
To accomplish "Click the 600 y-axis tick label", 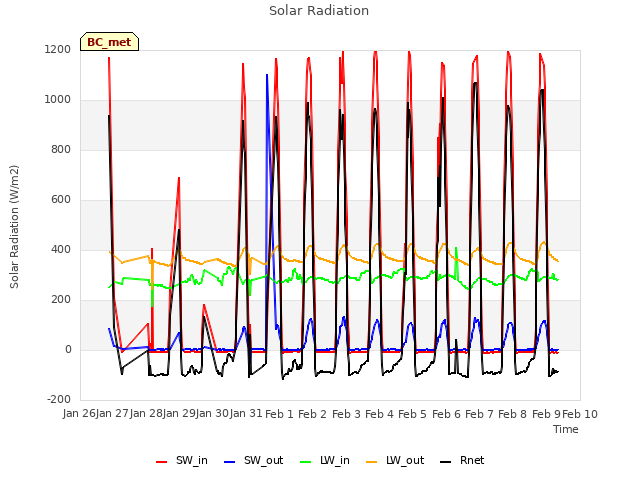I will coord(61,200).
